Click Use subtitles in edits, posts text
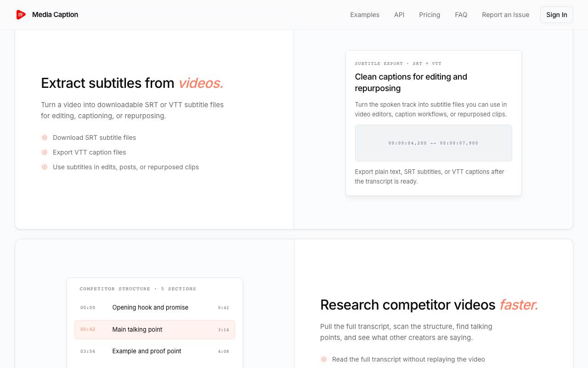 point(126,167)
